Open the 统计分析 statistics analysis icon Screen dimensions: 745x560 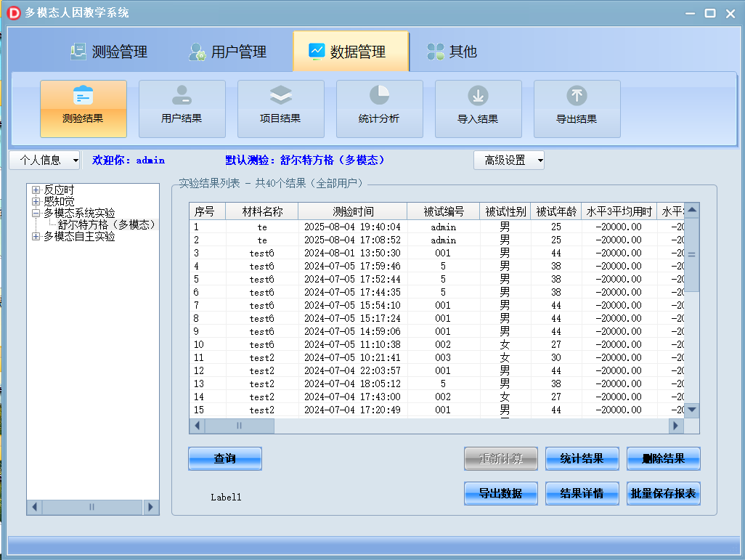[x=379, y=107]
